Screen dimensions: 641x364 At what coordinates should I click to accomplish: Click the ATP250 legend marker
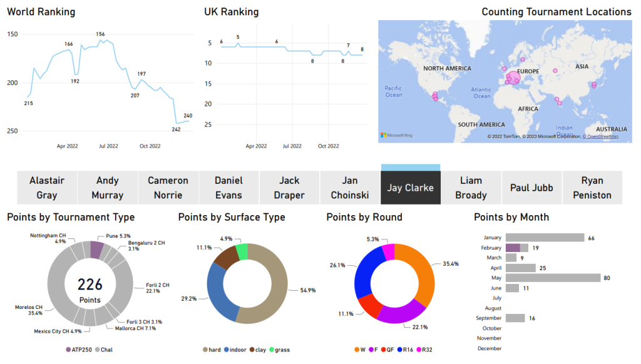point(68,350)
